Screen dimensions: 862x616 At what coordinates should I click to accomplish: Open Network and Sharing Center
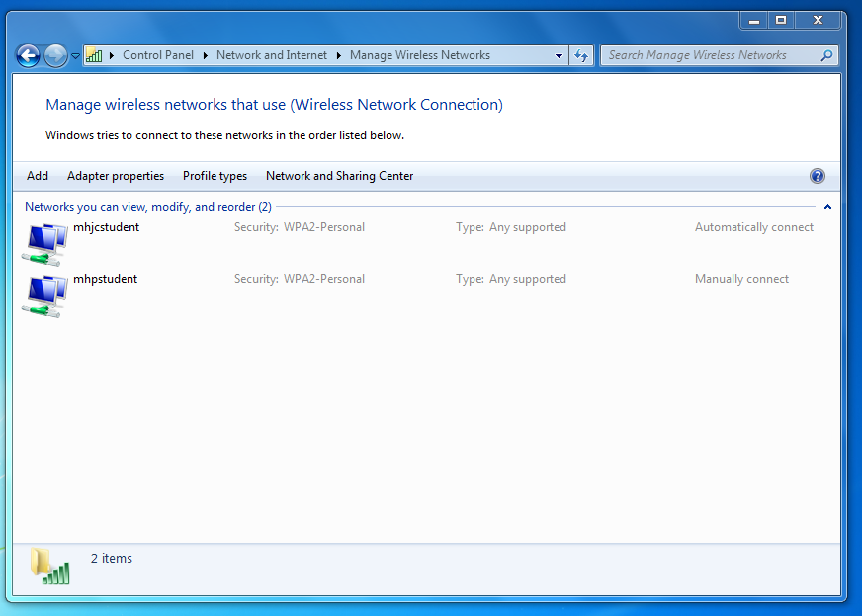point(339,176)
